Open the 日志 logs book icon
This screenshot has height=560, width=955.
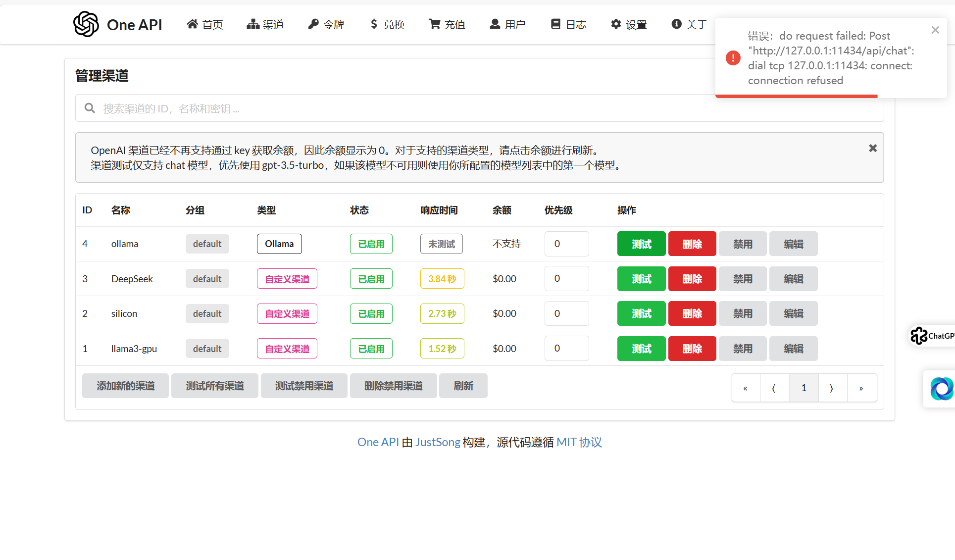(555, 24)
